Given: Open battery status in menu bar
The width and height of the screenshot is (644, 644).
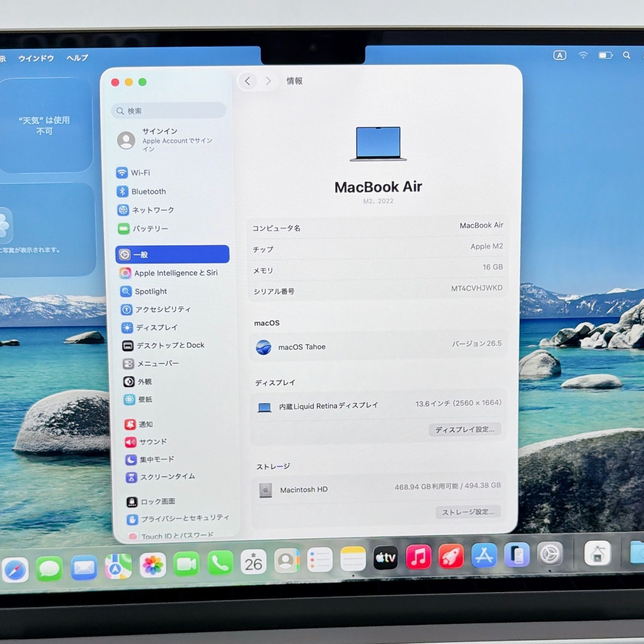Looking at the screenshot, I should (x=605, y=55).
